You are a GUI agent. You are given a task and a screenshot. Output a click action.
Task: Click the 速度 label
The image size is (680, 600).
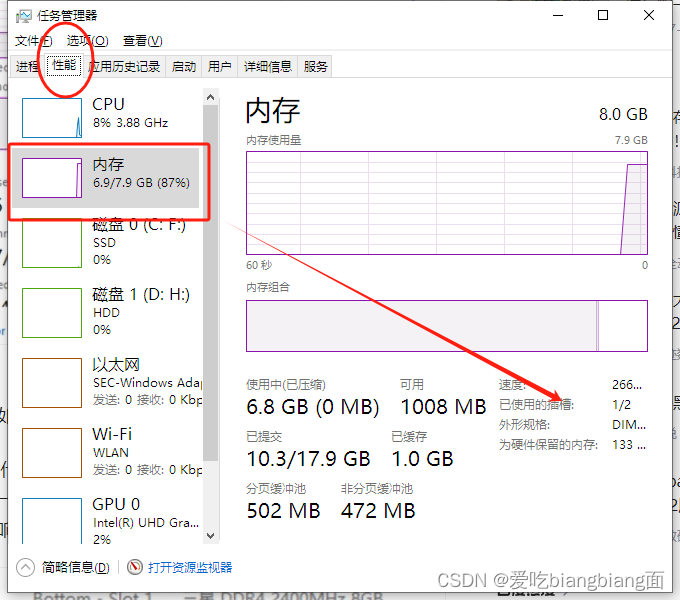512,385
